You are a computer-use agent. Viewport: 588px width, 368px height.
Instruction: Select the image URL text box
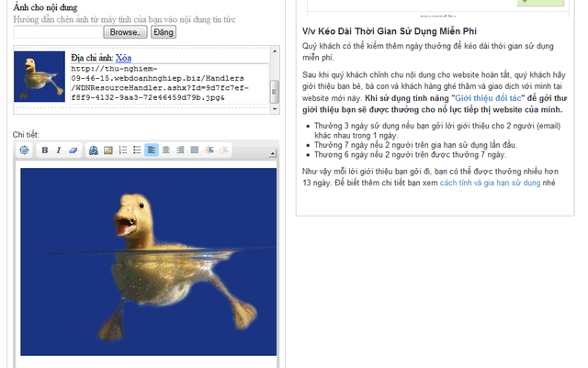(169, 84)
